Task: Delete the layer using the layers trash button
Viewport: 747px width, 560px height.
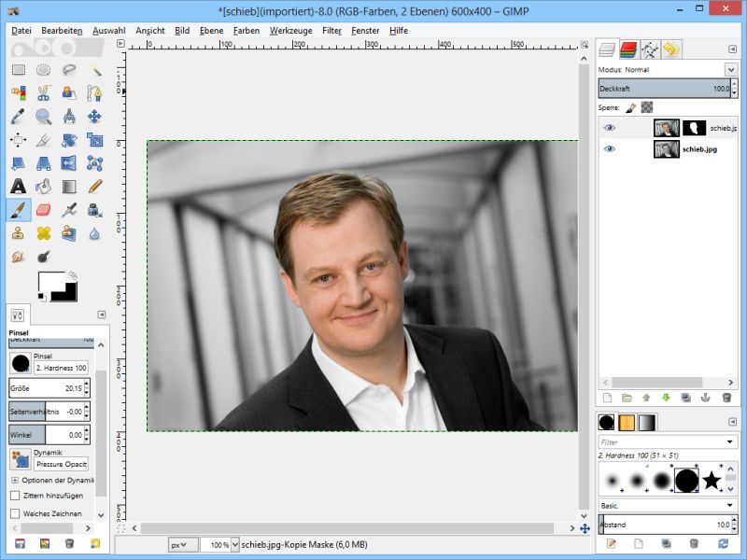Action: [726, 399]
